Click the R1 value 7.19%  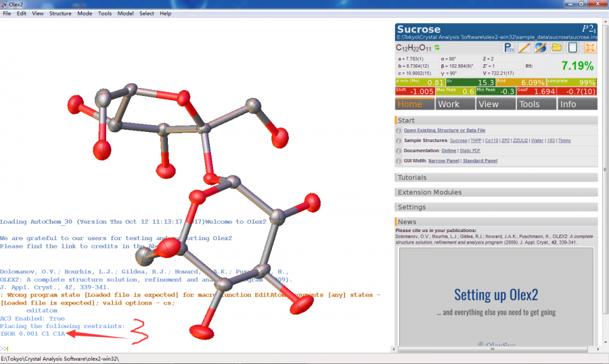(577, 66)
